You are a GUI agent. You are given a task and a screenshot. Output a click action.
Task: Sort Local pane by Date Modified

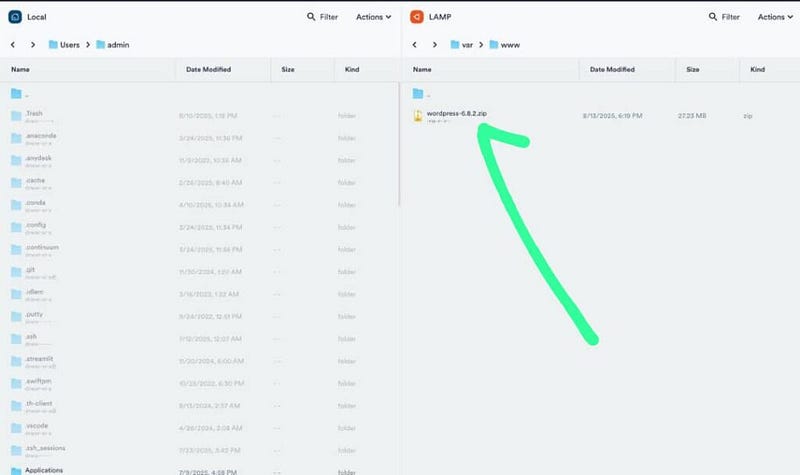(208, 69)
